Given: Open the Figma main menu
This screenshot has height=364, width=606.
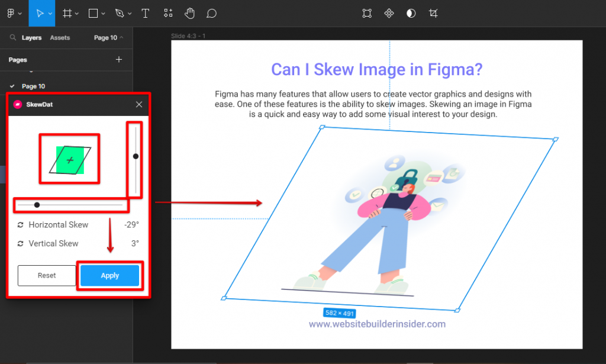Looking at the screenshot, I should click(x=11, y=13).
